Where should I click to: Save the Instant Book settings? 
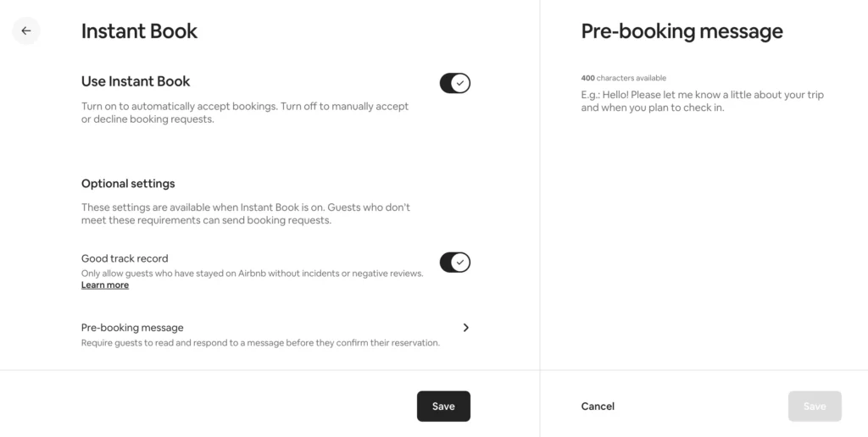pyautogui.click(x=443, y=407)
